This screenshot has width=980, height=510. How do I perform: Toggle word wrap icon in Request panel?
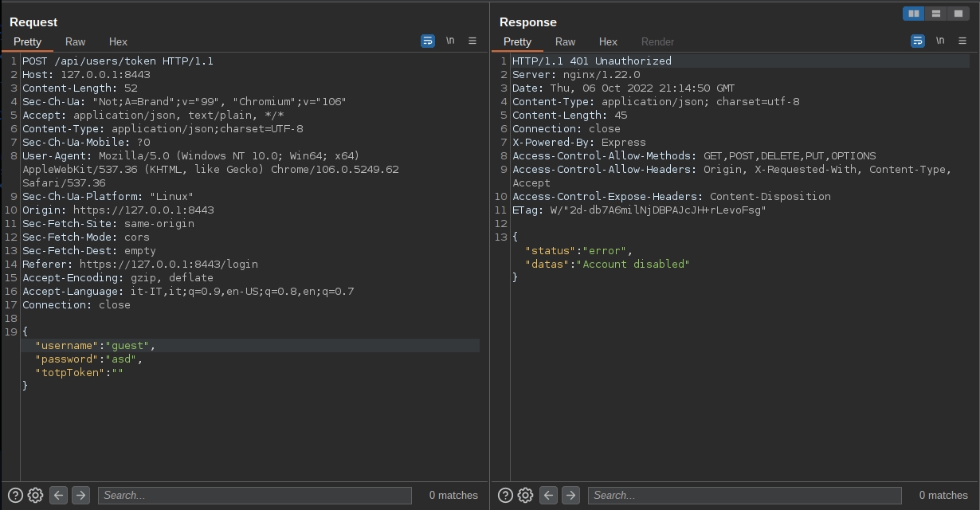[428, 41]
